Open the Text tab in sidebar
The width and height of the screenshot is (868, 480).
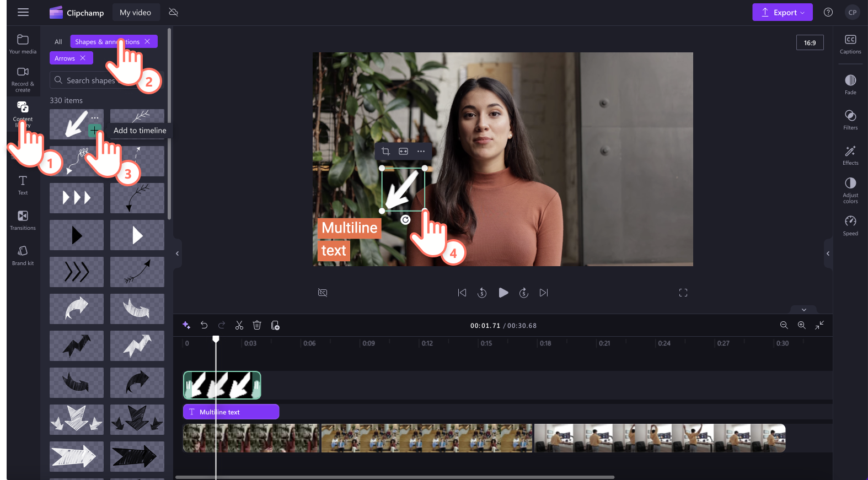(x=23, y=185)
